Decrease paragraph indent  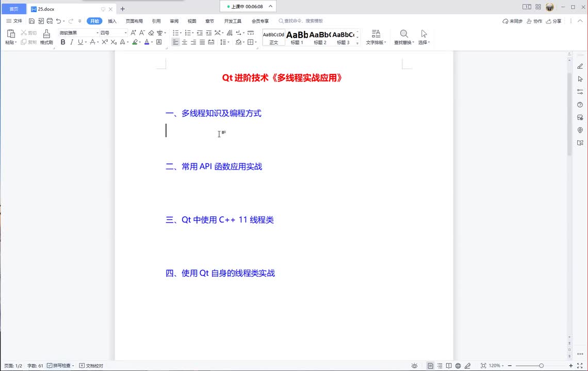200,32
